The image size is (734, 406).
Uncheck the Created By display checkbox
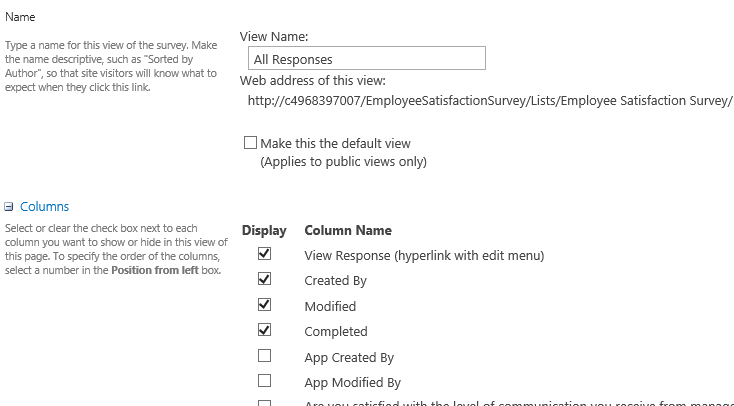[x=264, y=280]
